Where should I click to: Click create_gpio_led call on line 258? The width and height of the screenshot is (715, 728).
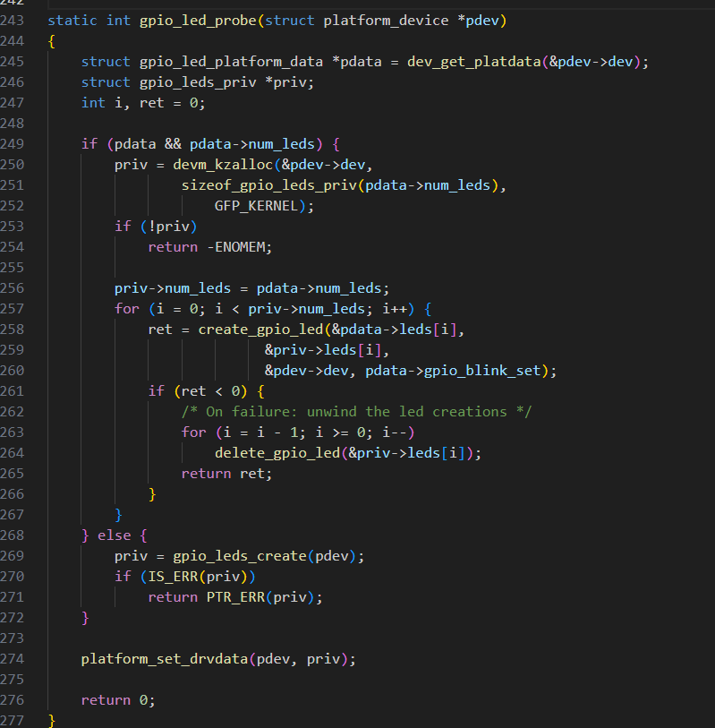pyautogui.click(x=260, y=330)
